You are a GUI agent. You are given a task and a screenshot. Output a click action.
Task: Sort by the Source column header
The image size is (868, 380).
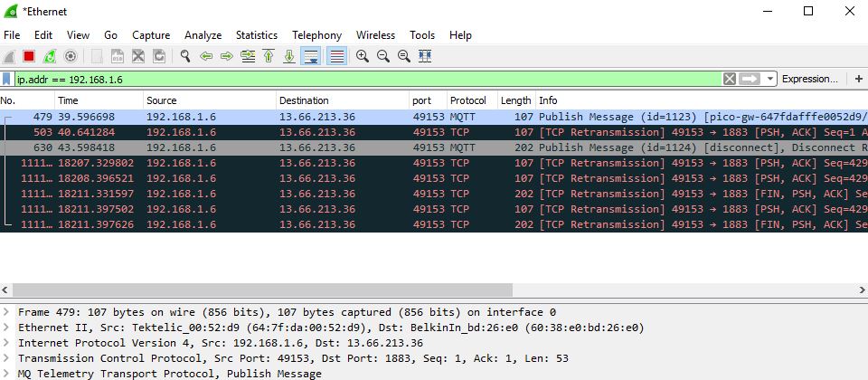click(x=210, y=100)
